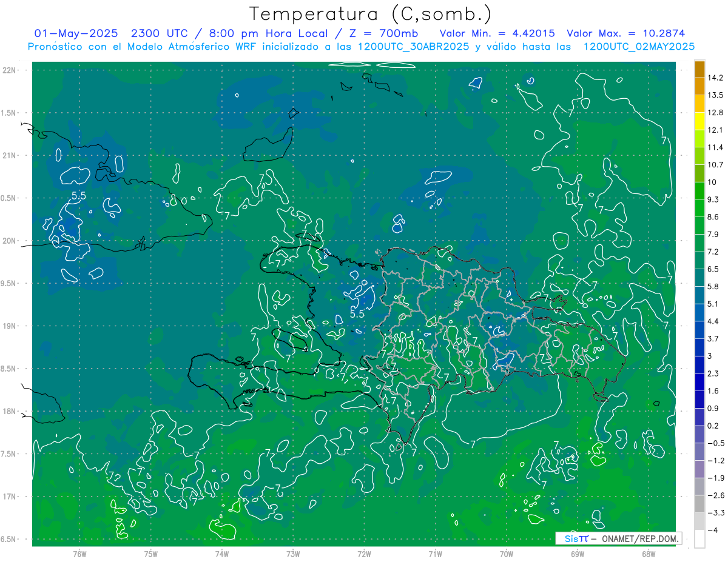Screen dimensions: 728x562
Task: Click the "22N" latitude axis label
Action: 10,70
